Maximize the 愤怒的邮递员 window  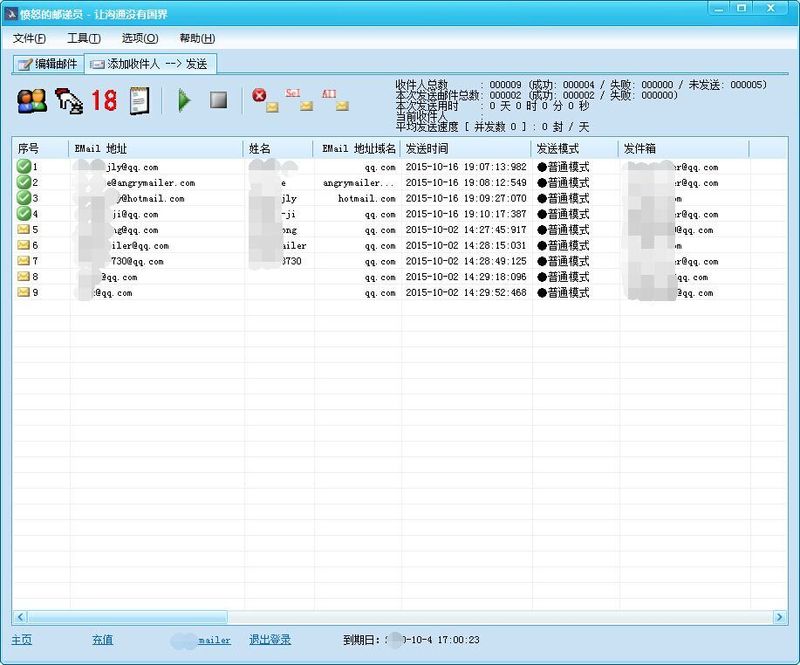click(x=742, y=8)
